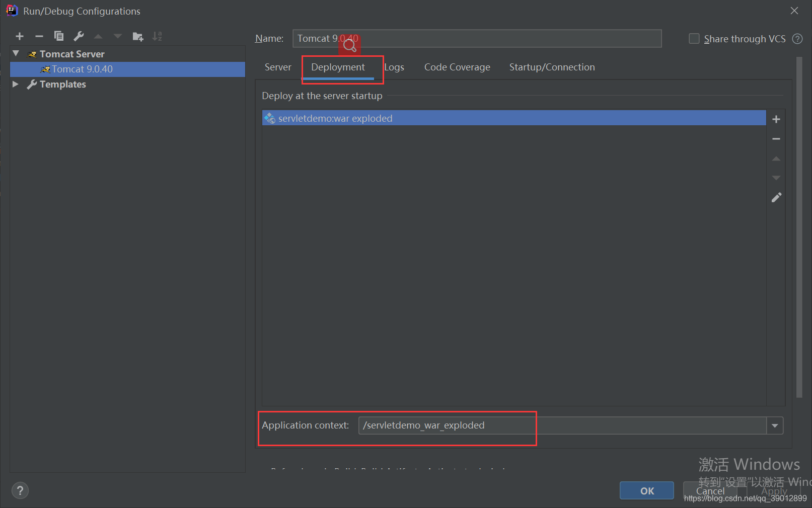This screenshot has width=812, height=508.
Task: Add a new run configuration
Action: (20, 36)
